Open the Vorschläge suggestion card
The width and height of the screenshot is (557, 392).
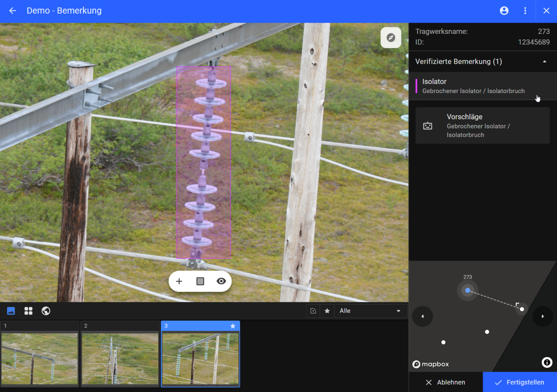pos(482,125)
